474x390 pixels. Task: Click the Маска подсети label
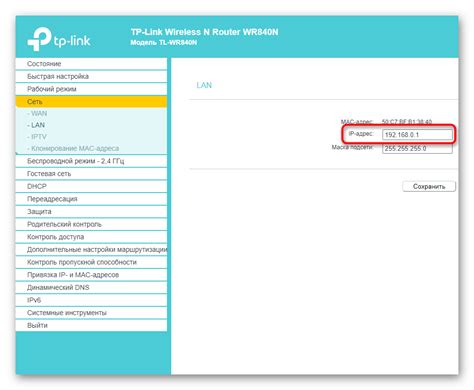pos(352,147)
